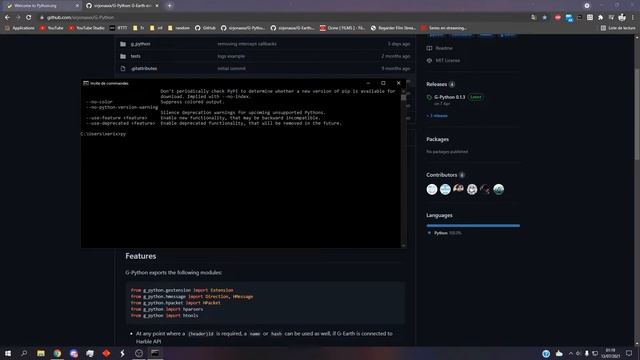Open the Windows notification center
This screenshot has width=640, height=360.
(629, 353)
